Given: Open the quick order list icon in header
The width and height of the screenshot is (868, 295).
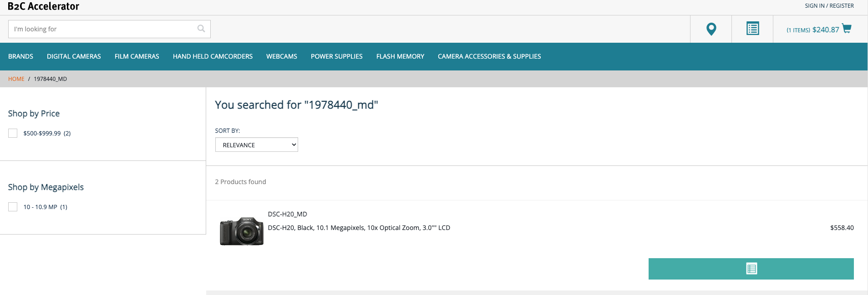Looking at the screenshot, I should coord(752,29).
